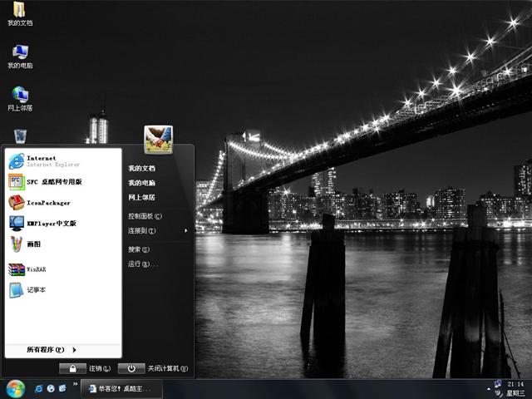The image size is (532, 399).
Task: Open 控制面板(C) control panel
Action: click(x=145, y=216)
